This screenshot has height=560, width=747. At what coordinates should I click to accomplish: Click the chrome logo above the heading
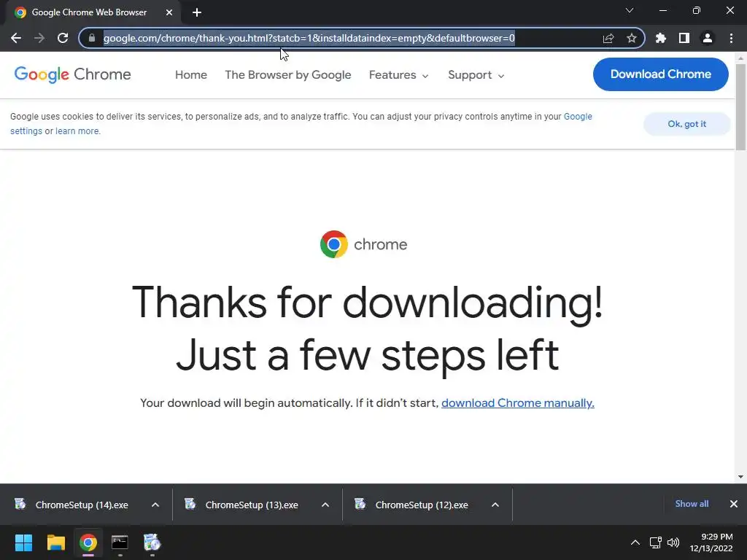tap(363, 244)
